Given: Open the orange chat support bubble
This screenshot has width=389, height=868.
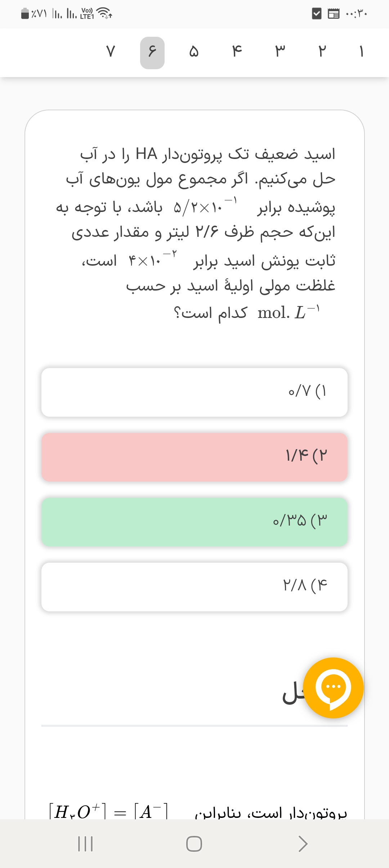Looking at the screenshot, I should click(333, 688).
